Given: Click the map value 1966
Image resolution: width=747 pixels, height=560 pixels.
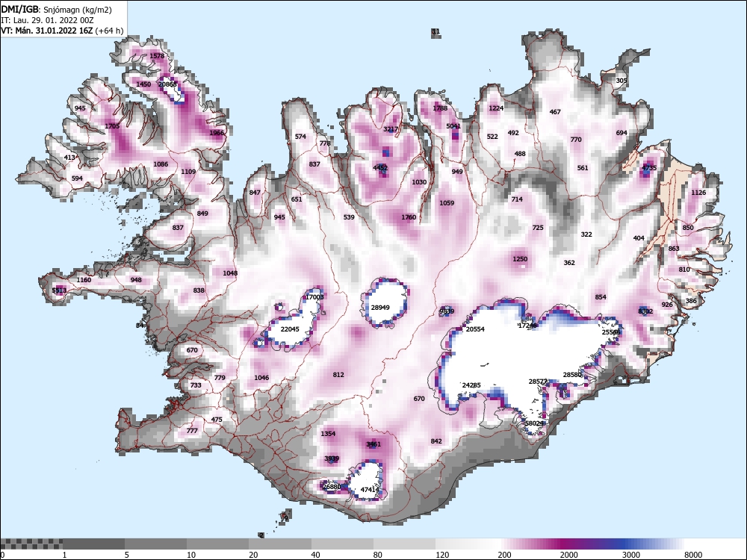Looking at the screenshot, I should tap(217, 133).
